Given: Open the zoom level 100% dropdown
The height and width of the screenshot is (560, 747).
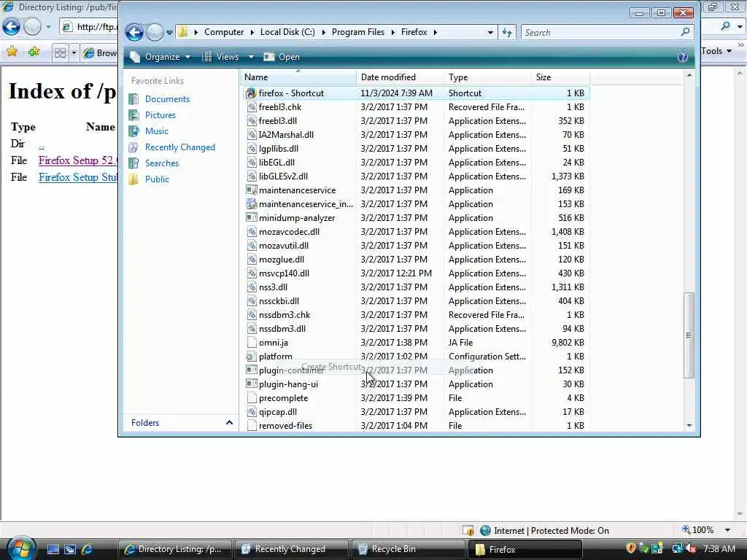Looking at the screenshot, I should (727, 530).
